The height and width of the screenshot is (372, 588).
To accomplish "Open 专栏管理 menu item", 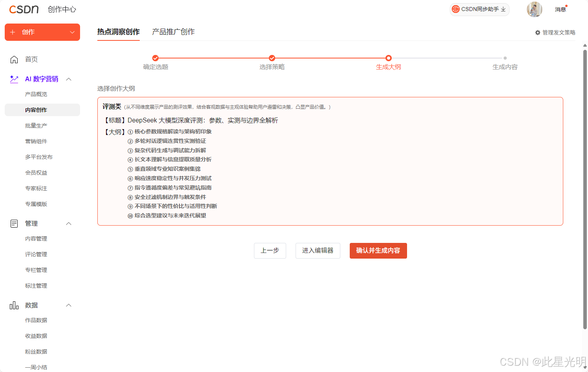I will click(x=36, y=270).
